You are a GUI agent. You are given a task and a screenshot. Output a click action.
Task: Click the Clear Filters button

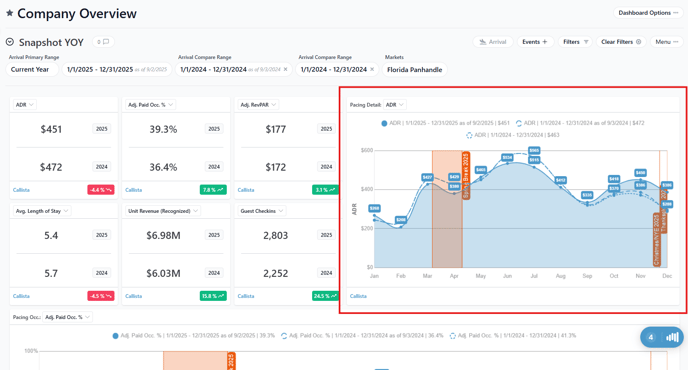point(621,42)
